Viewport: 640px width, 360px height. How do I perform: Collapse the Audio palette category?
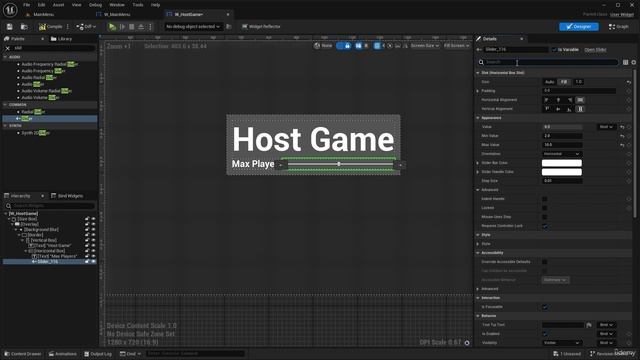(5, 57)
